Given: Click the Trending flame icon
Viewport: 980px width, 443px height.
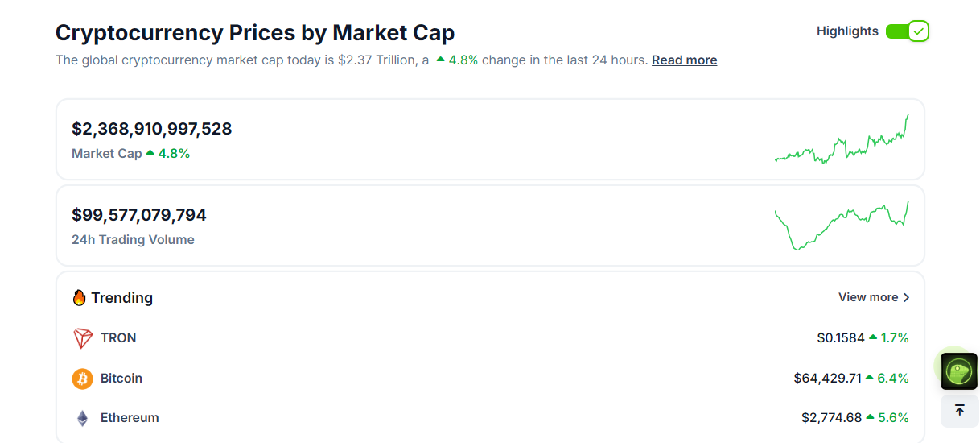Looking at the screenshot, I should click(x=79, y=298).
